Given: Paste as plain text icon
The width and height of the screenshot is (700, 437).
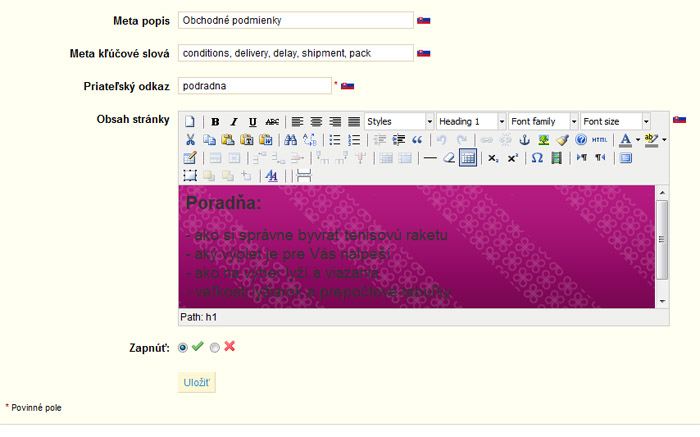Looking at the screenshot, I should (246, 140).
